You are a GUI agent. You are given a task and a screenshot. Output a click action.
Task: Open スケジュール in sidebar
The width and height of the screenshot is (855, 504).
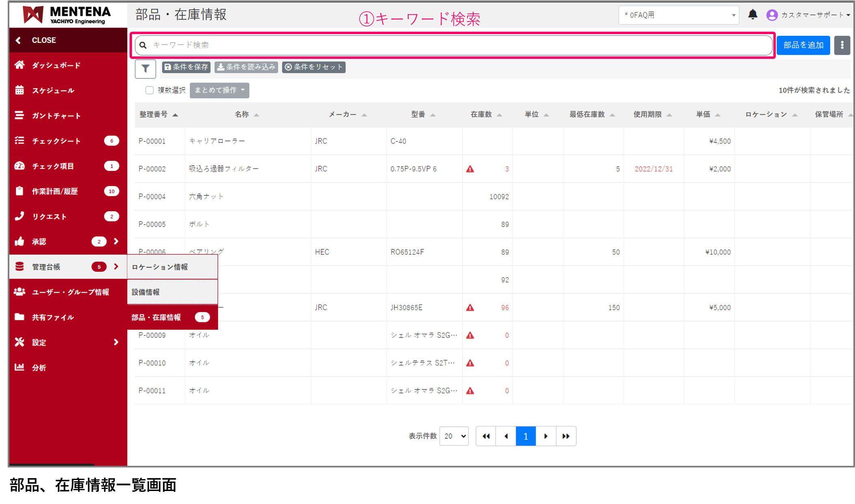click(53, 91)
